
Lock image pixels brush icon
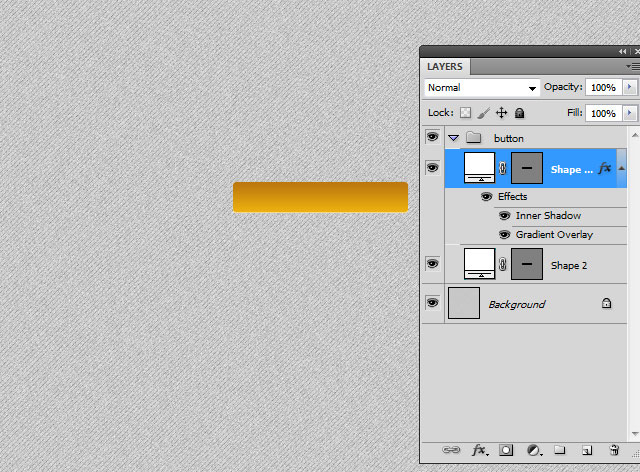click(483, 113)
